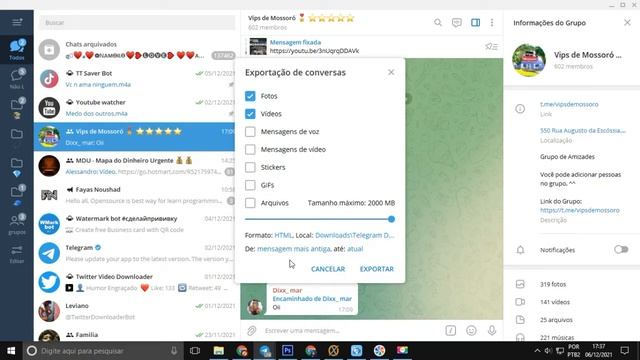Check the Arquivos option
The image size is (640, 360).
pos(250,203)
